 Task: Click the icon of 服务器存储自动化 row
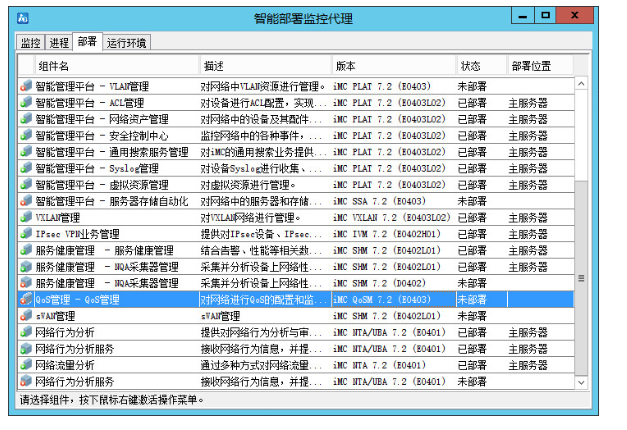pos(26,201)
